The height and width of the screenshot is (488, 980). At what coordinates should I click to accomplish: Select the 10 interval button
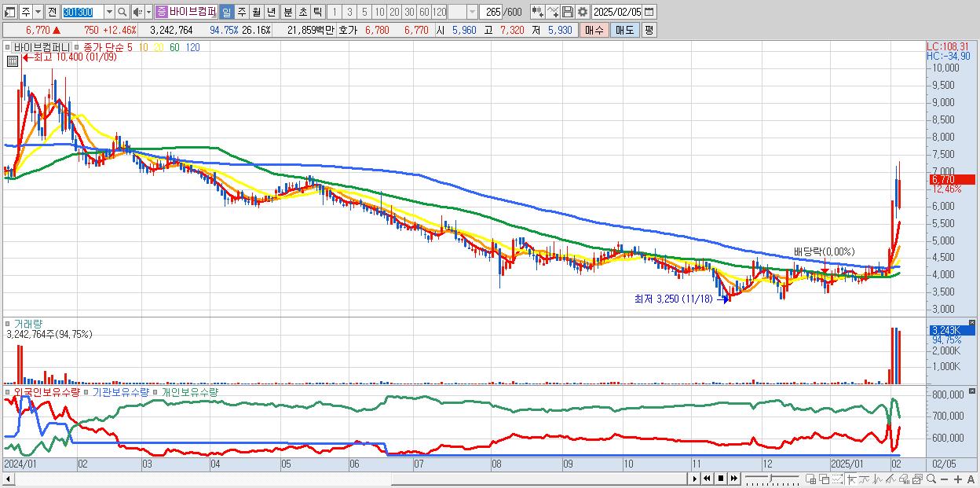coord(379,12)
